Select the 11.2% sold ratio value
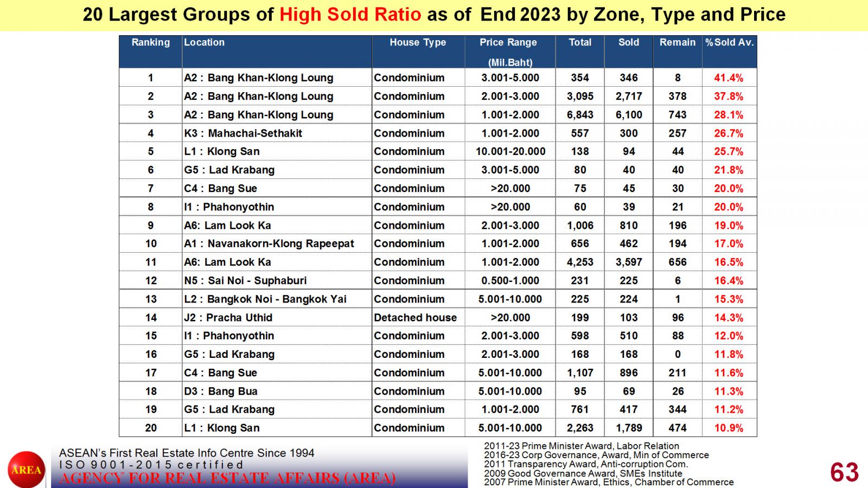The image size is (868, 488). pyautogui.click(x=729, y=409)
